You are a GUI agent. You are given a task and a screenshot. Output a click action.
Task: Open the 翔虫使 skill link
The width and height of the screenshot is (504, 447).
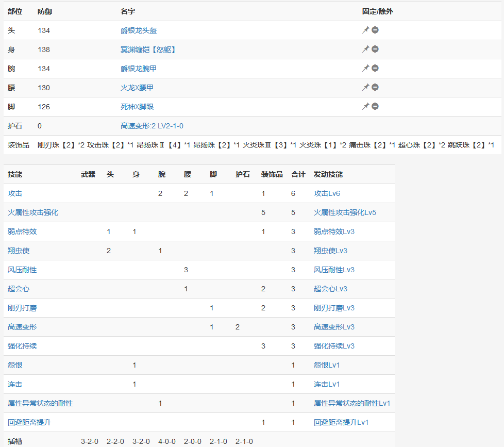tap(19, 251)
